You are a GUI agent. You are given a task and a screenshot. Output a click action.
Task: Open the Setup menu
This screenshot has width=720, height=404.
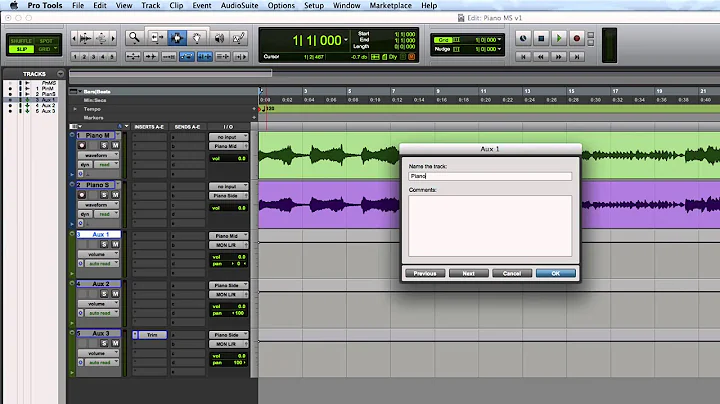(314, 6)
